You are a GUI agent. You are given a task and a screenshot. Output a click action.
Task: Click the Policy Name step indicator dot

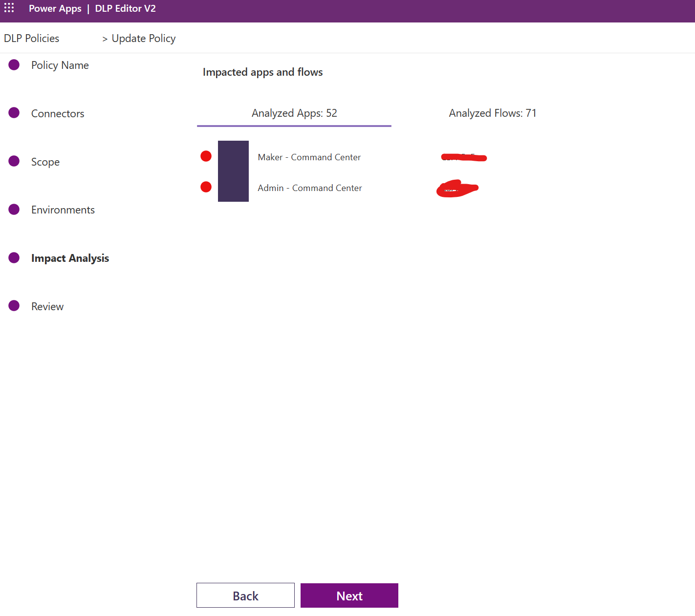pyautogui.click(x=14, y=64)
